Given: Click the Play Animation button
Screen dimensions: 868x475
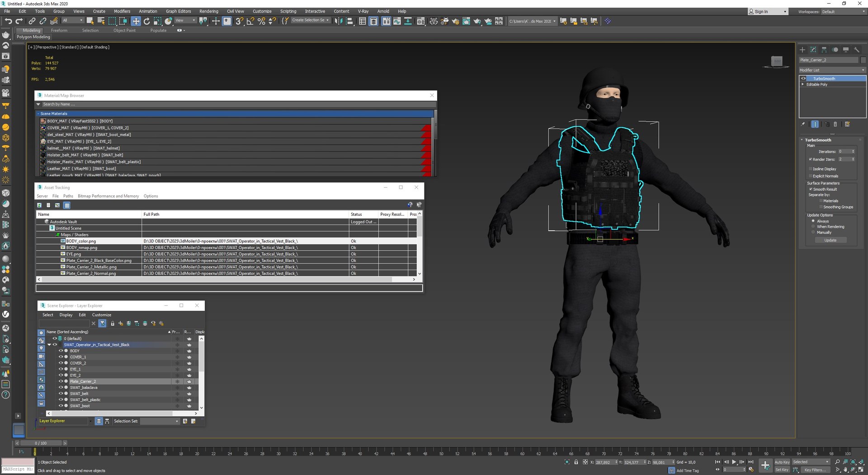Looking at the screenshot, I should tap(734, 462).
